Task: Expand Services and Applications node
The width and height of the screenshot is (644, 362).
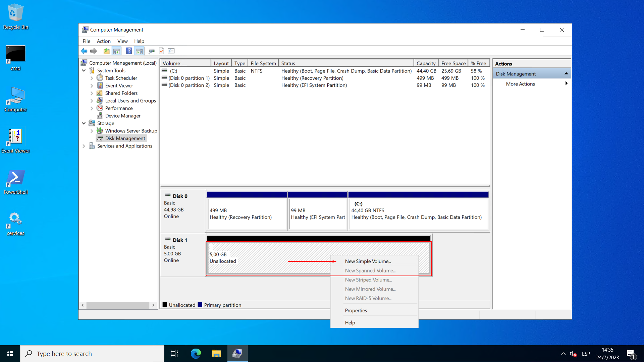Action: [84, 146]
